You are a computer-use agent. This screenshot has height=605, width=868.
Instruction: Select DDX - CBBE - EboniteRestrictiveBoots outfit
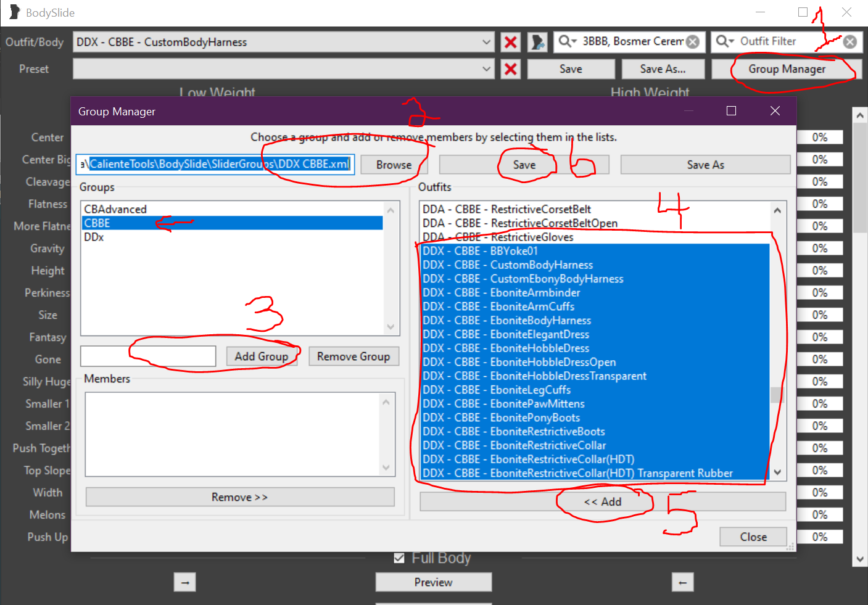[595, 431]
